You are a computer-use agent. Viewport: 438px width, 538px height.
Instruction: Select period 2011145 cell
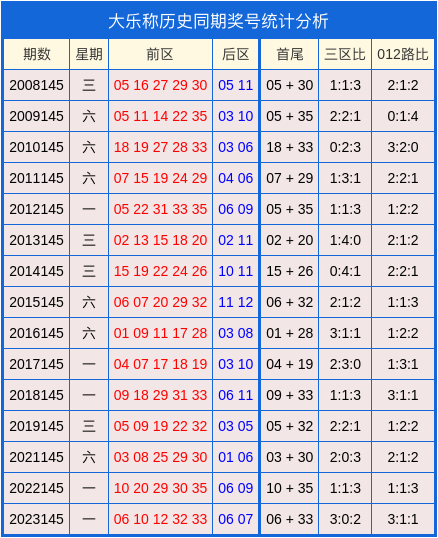click(37, 178)
